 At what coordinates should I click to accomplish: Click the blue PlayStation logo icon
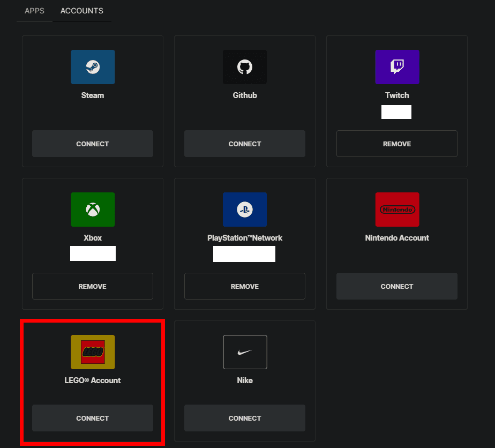pyautogui.click(x=245, y=210)
